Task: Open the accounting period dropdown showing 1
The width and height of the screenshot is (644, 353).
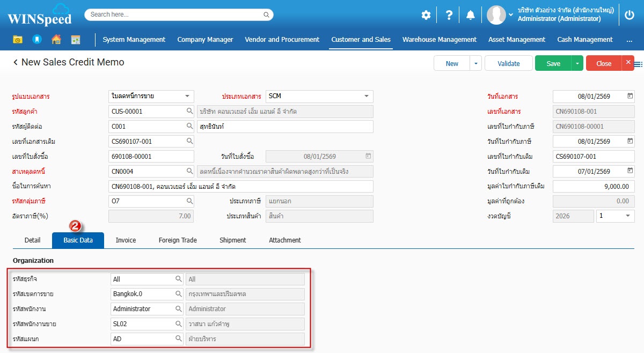Action: pos(627,216)
